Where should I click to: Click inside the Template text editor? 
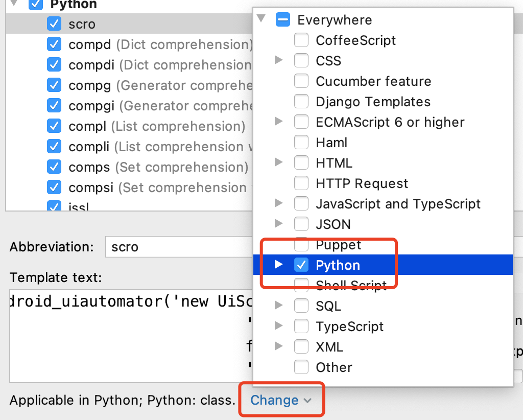tap(128, 337)
